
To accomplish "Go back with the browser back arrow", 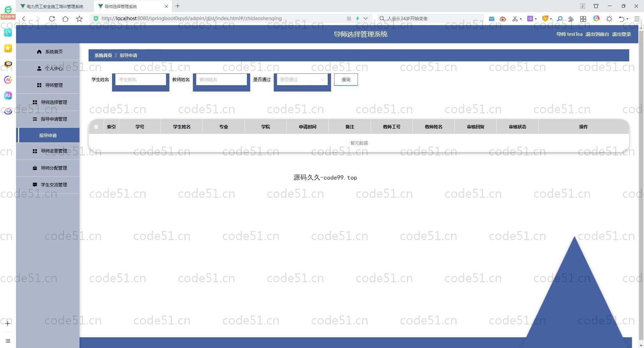I will click(24, 19).
